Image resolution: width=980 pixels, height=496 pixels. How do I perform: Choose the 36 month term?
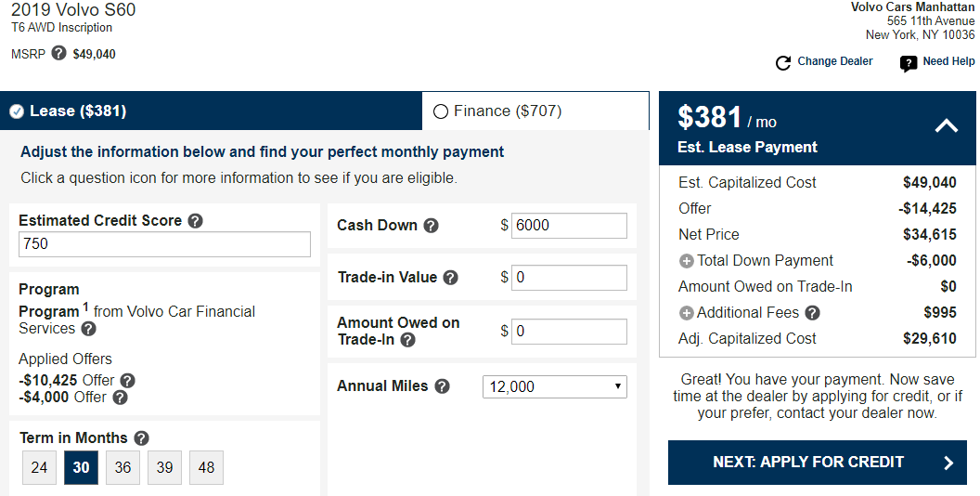pyautogui.click(x=122, y=467)
